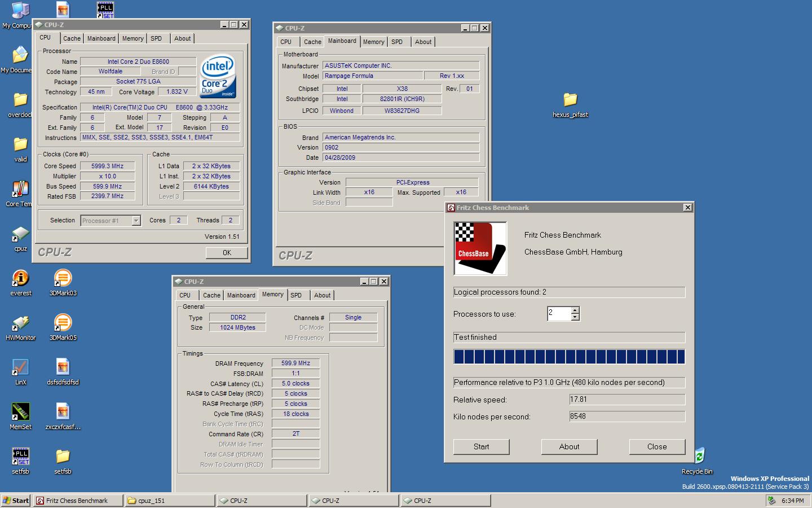Click the memory size 1024 MBytes
The image size is (812, 508).
[237, 327]
